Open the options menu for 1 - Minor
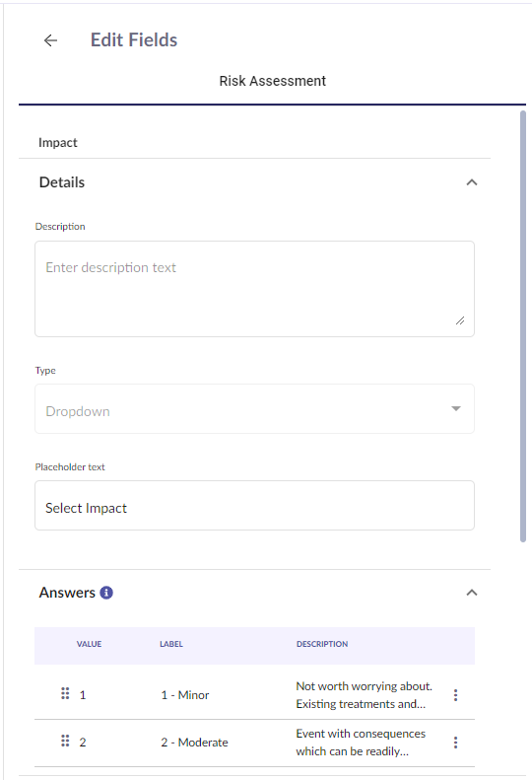The image size is (532, 780). [455, 695]
